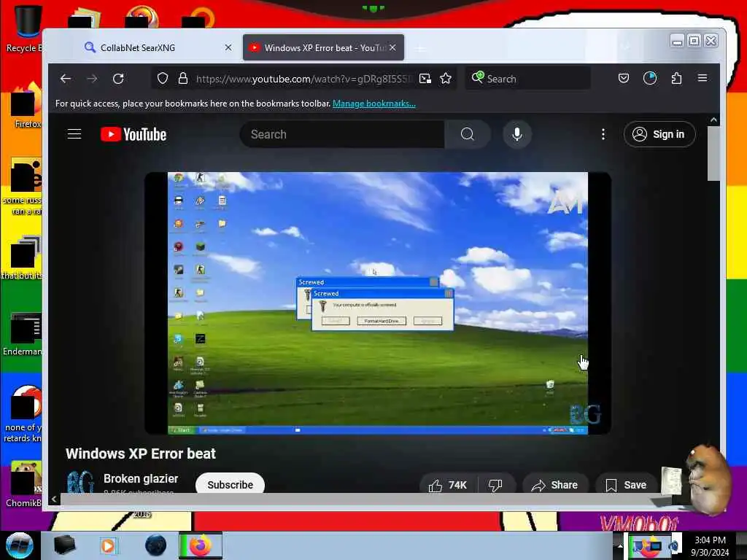Open Manage bookmarks link

[x=374, y=104]
